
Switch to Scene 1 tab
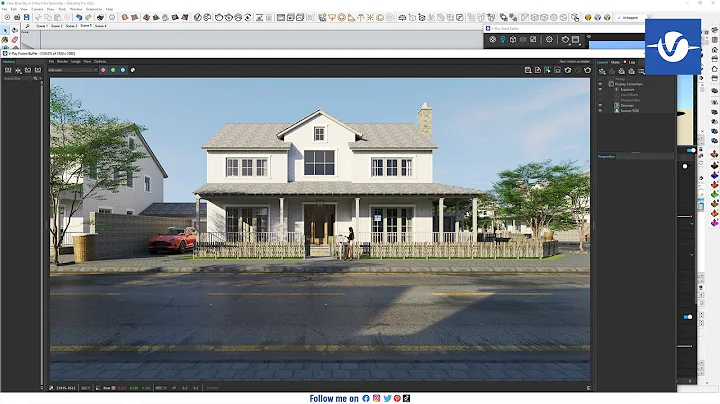[x=41, y=26]
